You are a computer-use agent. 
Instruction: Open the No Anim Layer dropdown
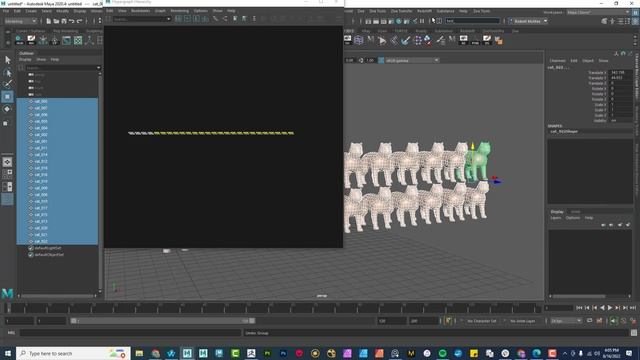tap(523, 321)
